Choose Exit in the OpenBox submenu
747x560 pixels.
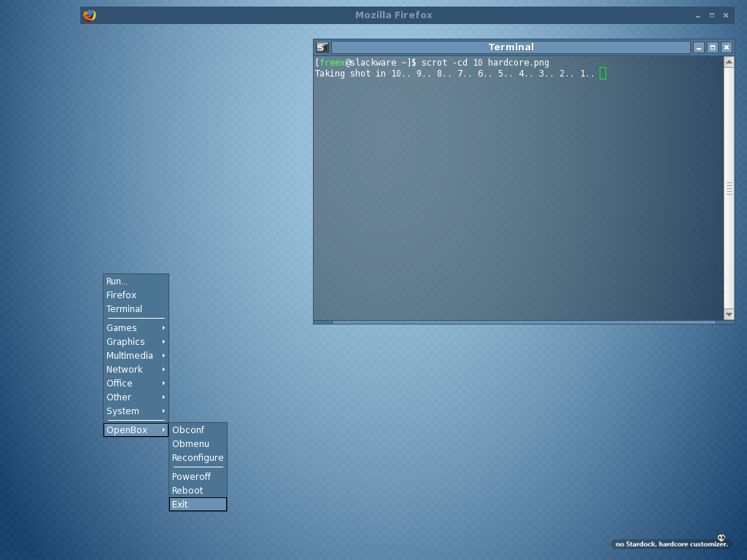click(x=198, y=505)
